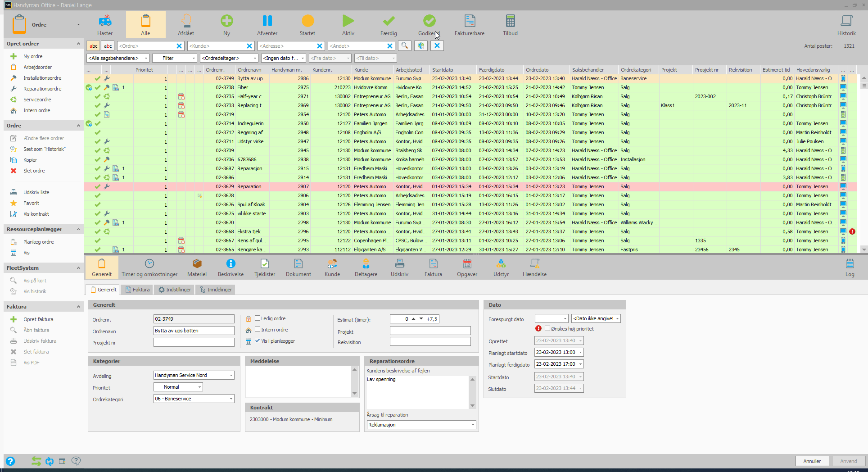Open the Alle sagsbehandlere dropdown
Viewport: 868px width, 472px height.
(x=118, y=58)
